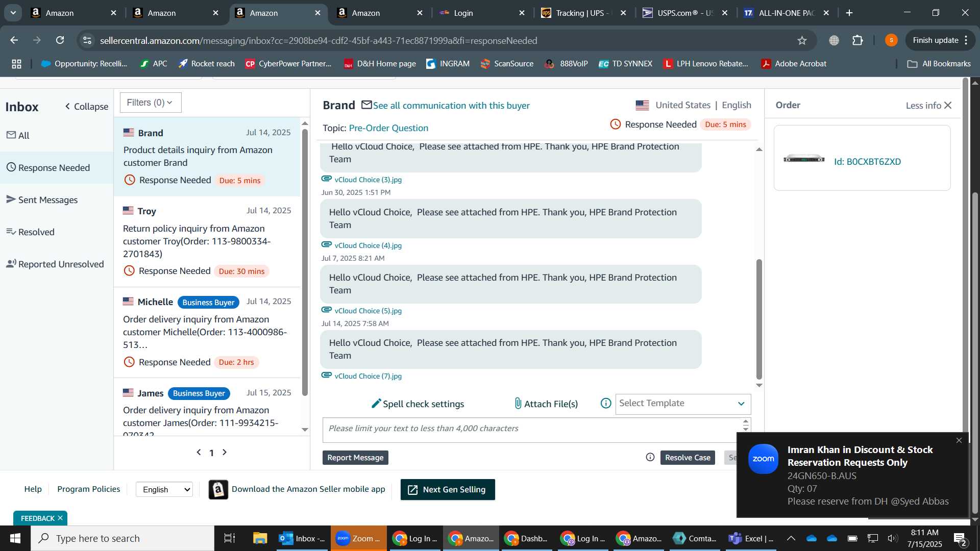Bookmark this page with star icon
The width and height of the screenshot is (980, 551).
coord(802,40)
